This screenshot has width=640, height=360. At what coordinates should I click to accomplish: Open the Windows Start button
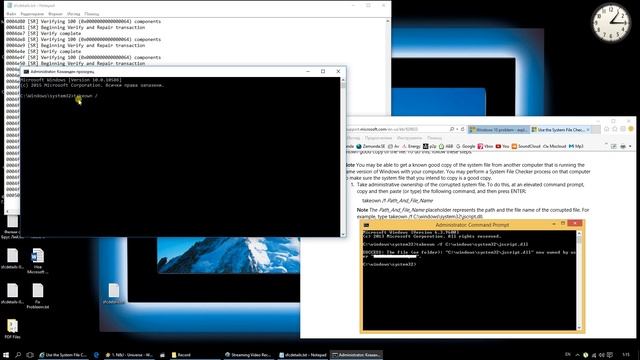tap(6, 355)
